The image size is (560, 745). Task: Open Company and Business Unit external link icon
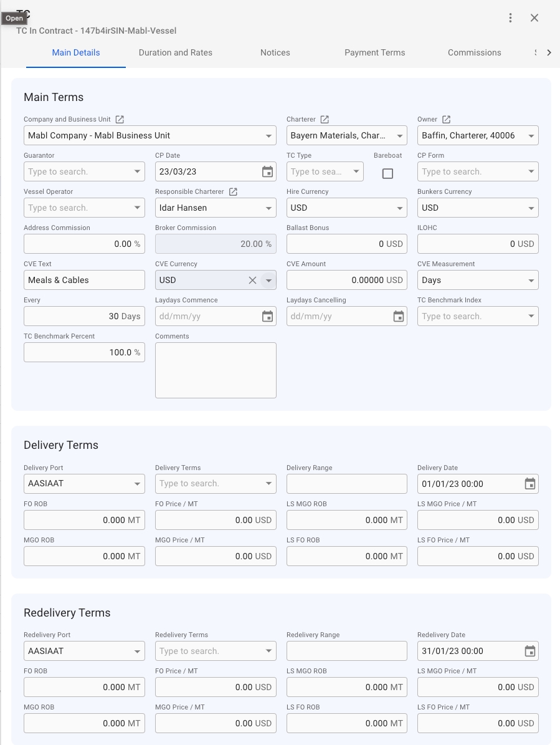pyautogui.click(x=120, y=119)
